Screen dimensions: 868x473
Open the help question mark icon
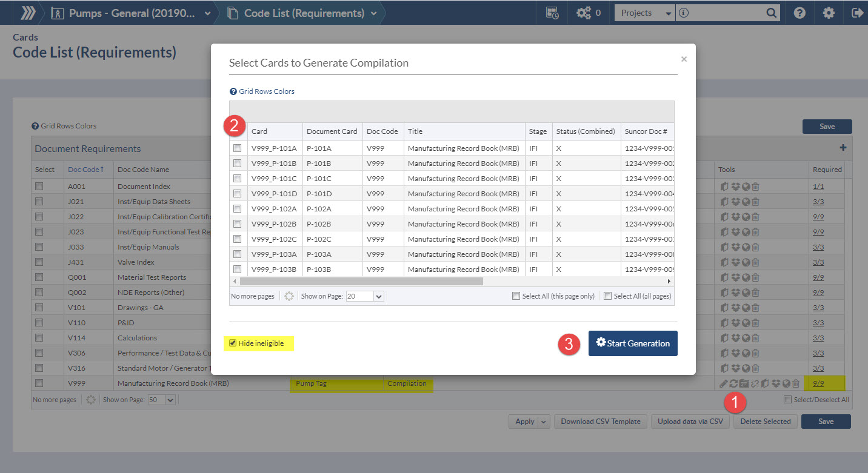click(x=800, y=13)
